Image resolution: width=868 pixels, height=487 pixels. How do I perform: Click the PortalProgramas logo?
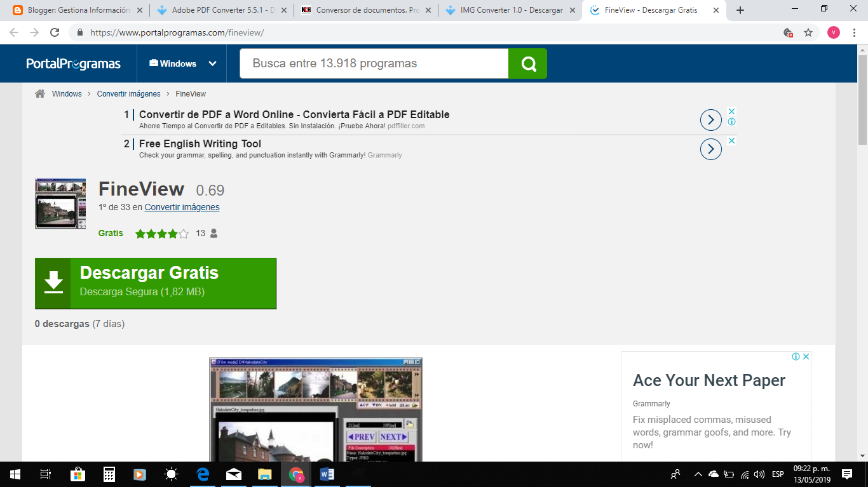tap(73, 63)
